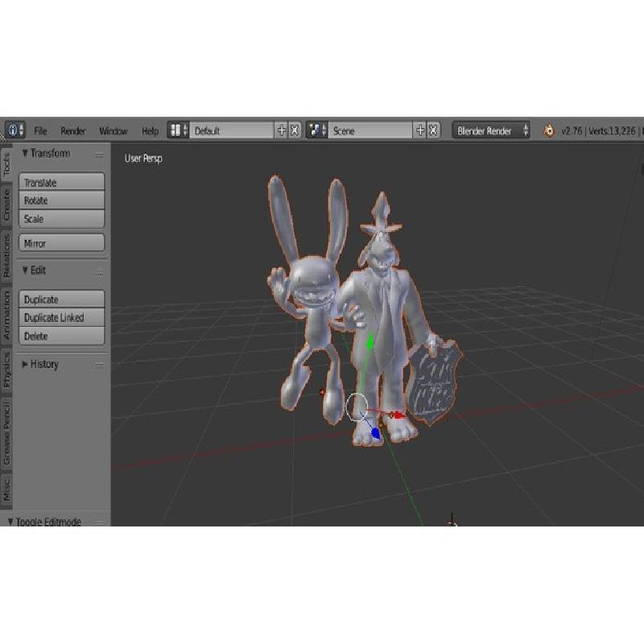Collapse the Toggle Editmode operator panel
This screenshot has height=644, width=644.
click(10, 522)
